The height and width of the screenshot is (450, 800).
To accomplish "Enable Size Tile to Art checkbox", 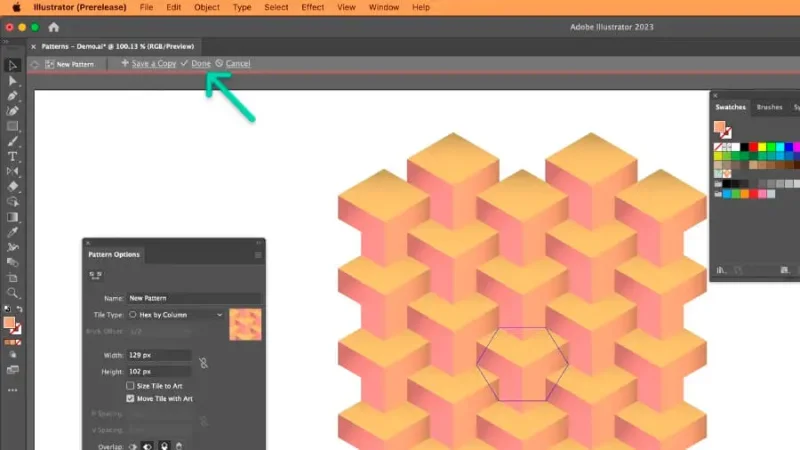I will click(130, 386).
